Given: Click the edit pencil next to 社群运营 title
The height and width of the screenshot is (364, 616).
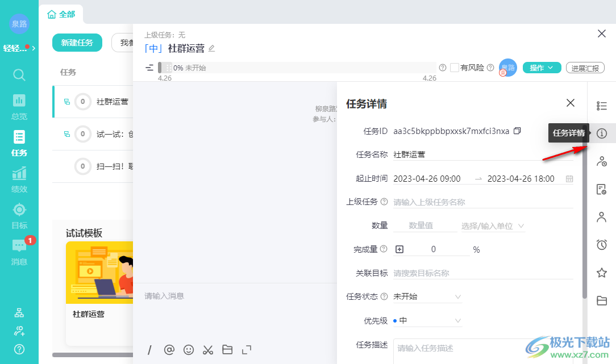Looking at the screenshot, I should click(211, 48).
